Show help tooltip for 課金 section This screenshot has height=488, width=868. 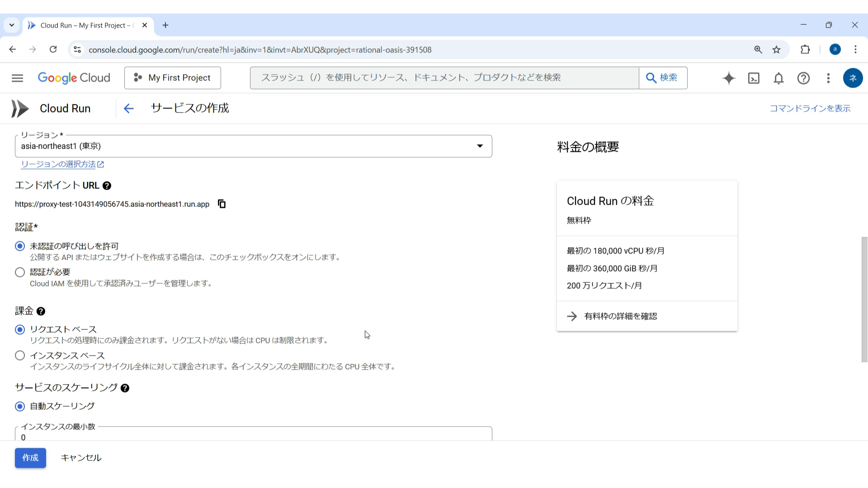41,311
